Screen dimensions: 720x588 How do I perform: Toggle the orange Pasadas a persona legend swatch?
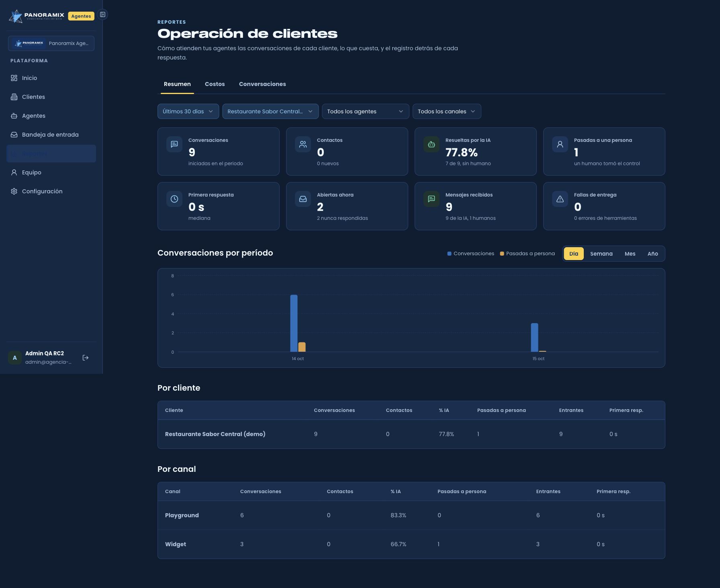(502, 254)
